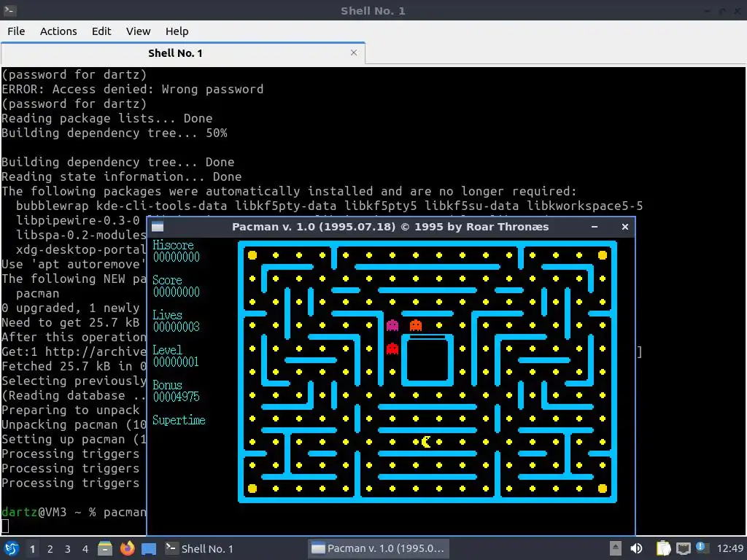The image size is (747, 560).
Task: Switch to virtual desktop 3
Action: tap(68, 549)
